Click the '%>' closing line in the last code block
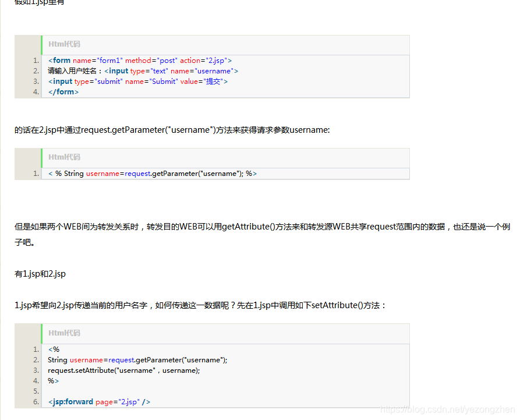 [54, 381]
